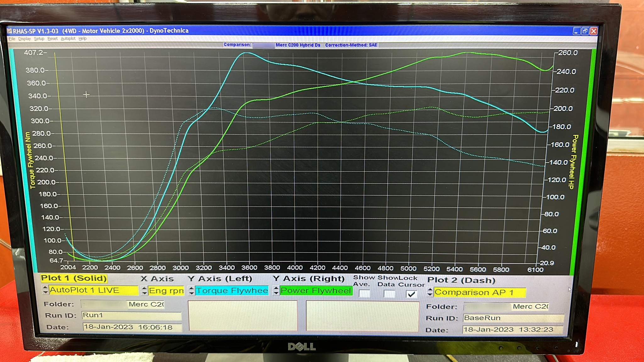This screenshot has width=644, height=362.
Task: Select the Eng rpm X axis field
Action: click(166, 291)
